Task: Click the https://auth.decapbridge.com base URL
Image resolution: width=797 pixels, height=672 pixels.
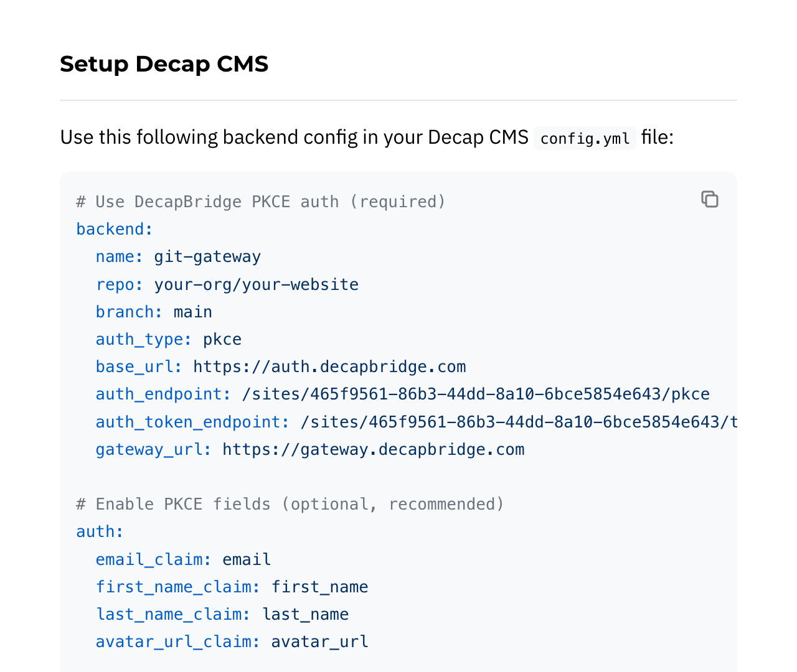Action: tap(329, 366)
